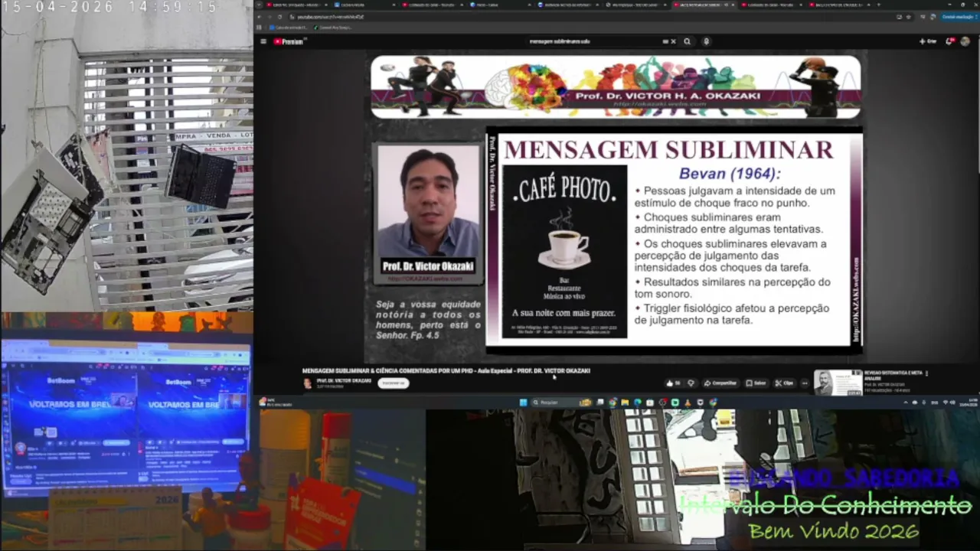This screenshot has width=980, height=551.
Task: Close the active YouTube video tab
Action: coord(733,5)
